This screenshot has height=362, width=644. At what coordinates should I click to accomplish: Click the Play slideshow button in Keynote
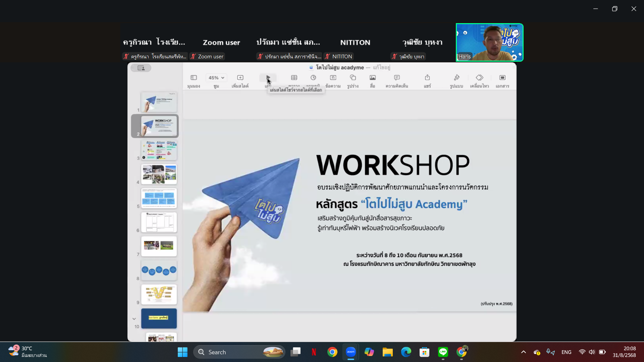pyautogui.click(x=268, y=78)
